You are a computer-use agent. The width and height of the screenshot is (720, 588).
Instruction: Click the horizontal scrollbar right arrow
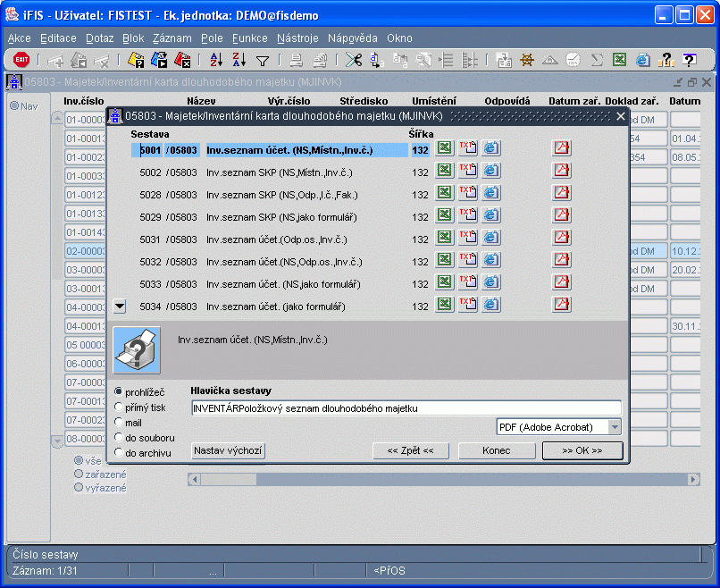pos(694,480)
